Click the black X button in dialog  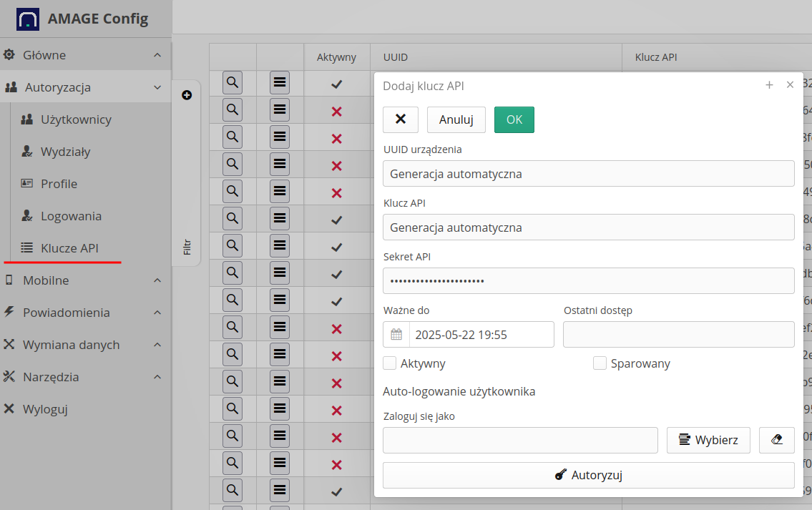[401, 119]
